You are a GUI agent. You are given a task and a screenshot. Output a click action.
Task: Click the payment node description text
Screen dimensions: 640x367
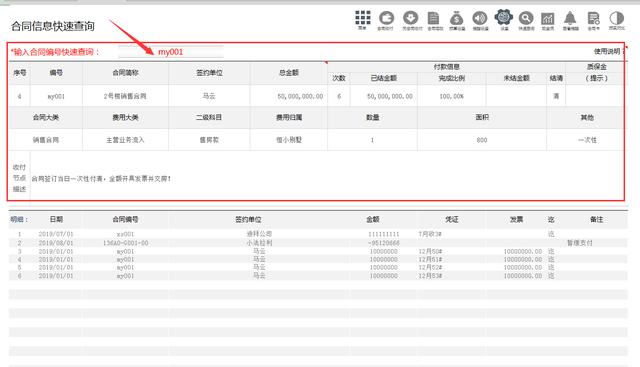pyautogui.click(x=101, y=178)
